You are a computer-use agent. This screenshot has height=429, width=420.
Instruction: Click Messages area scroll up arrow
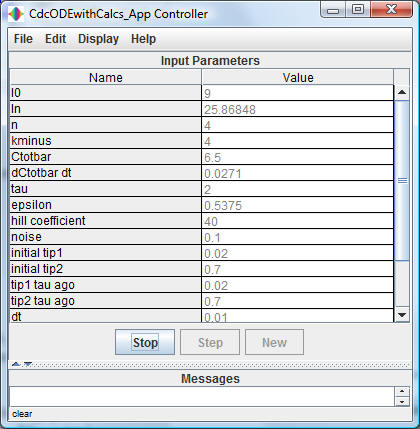[402, 392]
